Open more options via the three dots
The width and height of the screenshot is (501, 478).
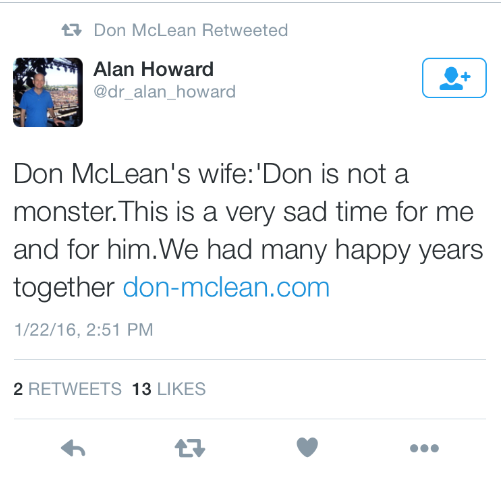coord(424,448)
